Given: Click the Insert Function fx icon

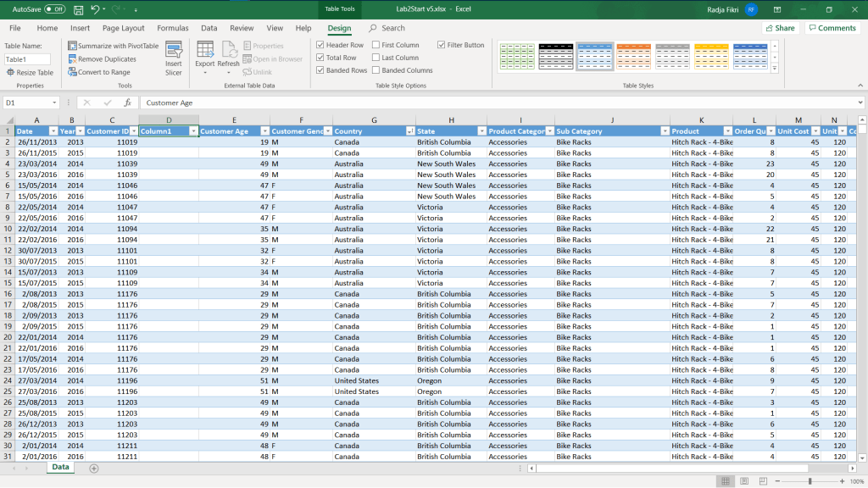Looking at the screenshot, I should (127, 103).
